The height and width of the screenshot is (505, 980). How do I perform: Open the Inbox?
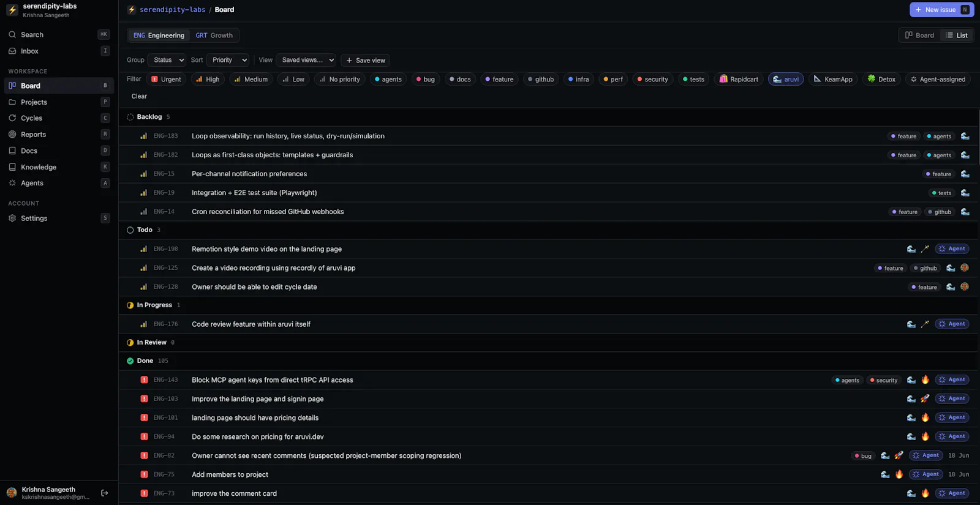click(x=59, y=51)
